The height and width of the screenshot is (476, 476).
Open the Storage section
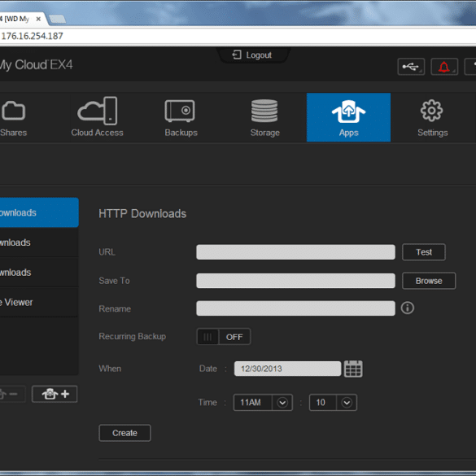[264, 118]
